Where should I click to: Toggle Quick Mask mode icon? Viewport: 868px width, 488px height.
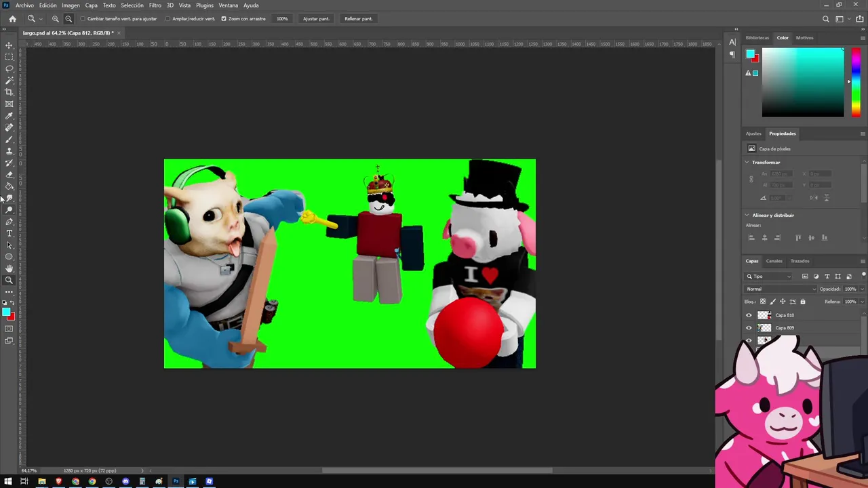(x=9, y=329)
